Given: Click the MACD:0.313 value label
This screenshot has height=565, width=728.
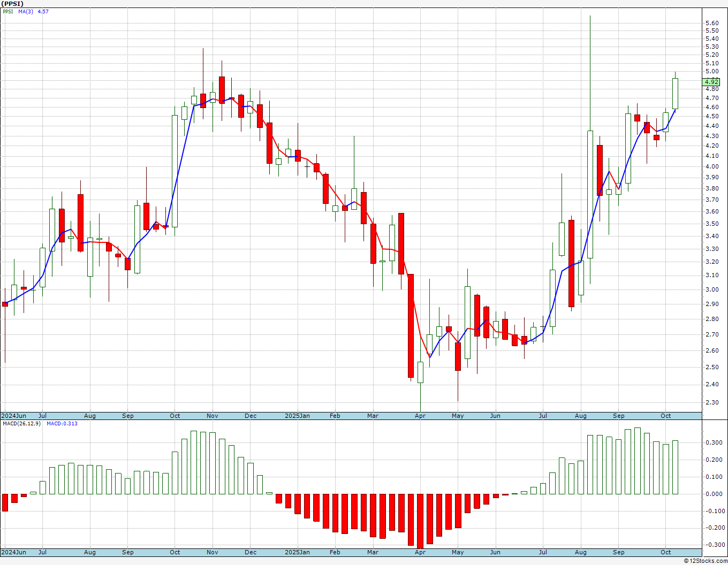Looking at the screenshot, I should click(62, 424).
